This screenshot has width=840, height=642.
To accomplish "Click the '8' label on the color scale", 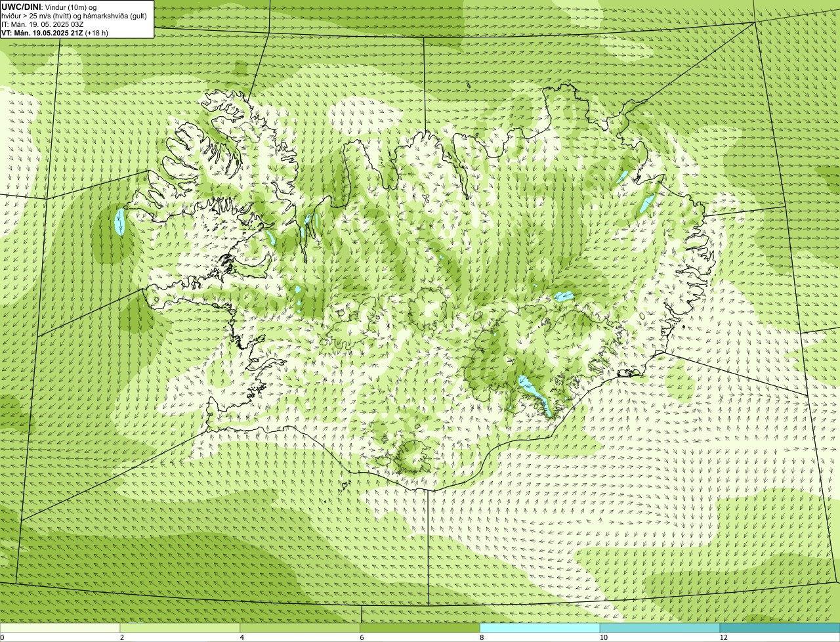I will tap(482, 637).
